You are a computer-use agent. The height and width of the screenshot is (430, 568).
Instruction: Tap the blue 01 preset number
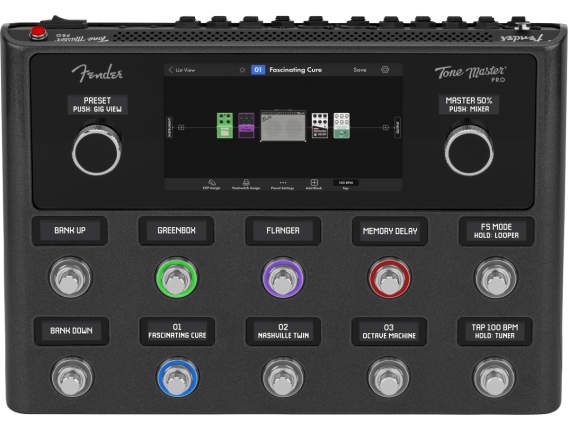pyautogui.click(x=258, y=70)
